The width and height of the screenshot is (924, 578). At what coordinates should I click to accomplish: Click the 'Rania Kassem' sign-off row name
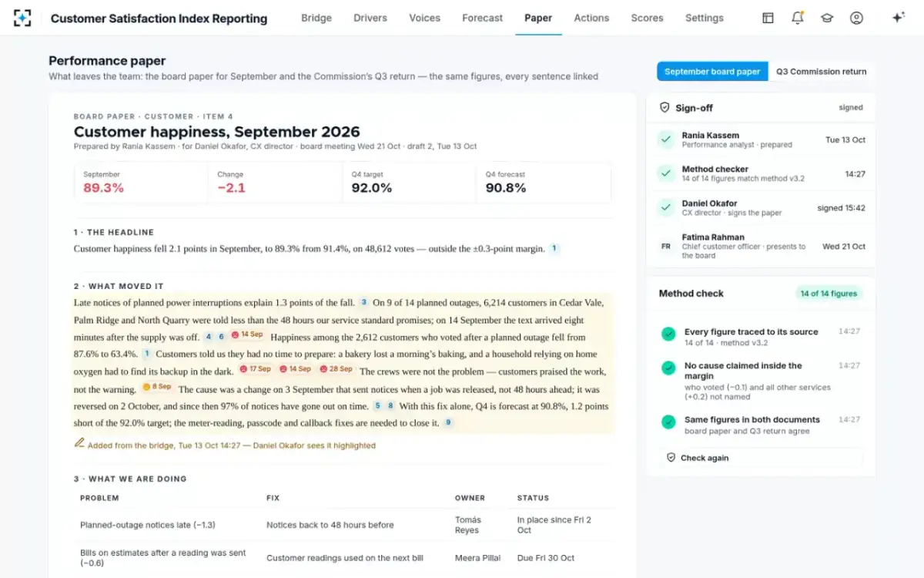(710, 135)
